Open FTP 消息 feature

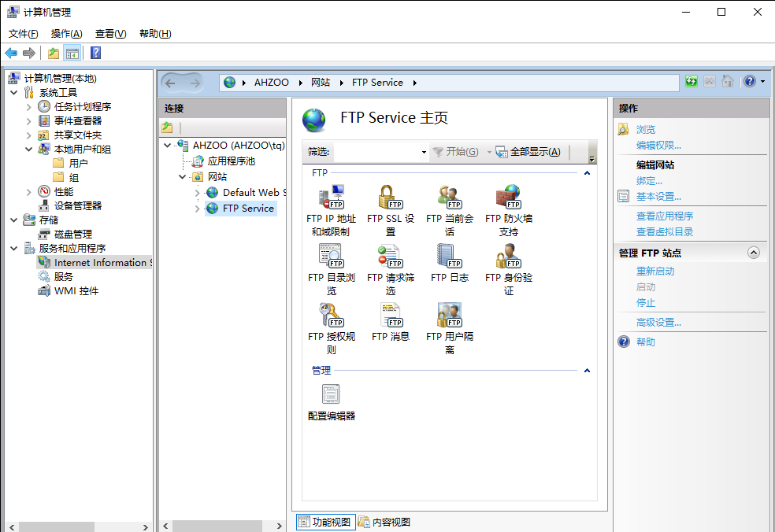coord(391,323)
